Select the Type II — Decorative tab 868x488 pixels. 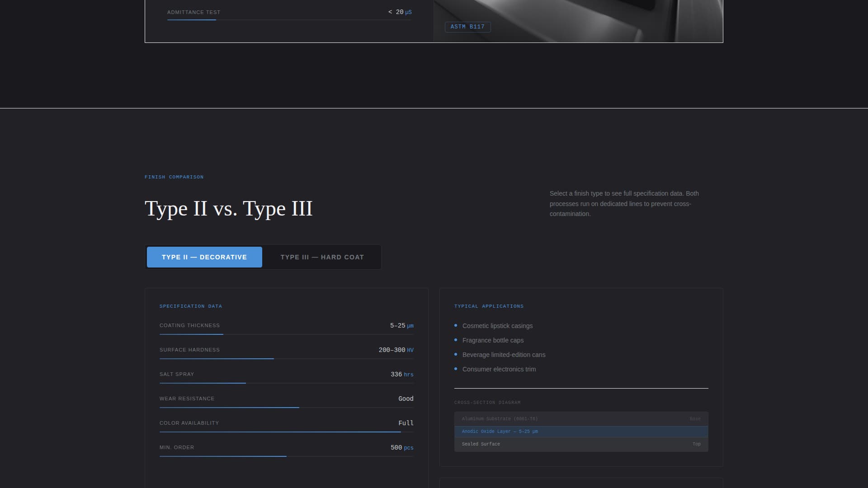click(x=204, y=257)
